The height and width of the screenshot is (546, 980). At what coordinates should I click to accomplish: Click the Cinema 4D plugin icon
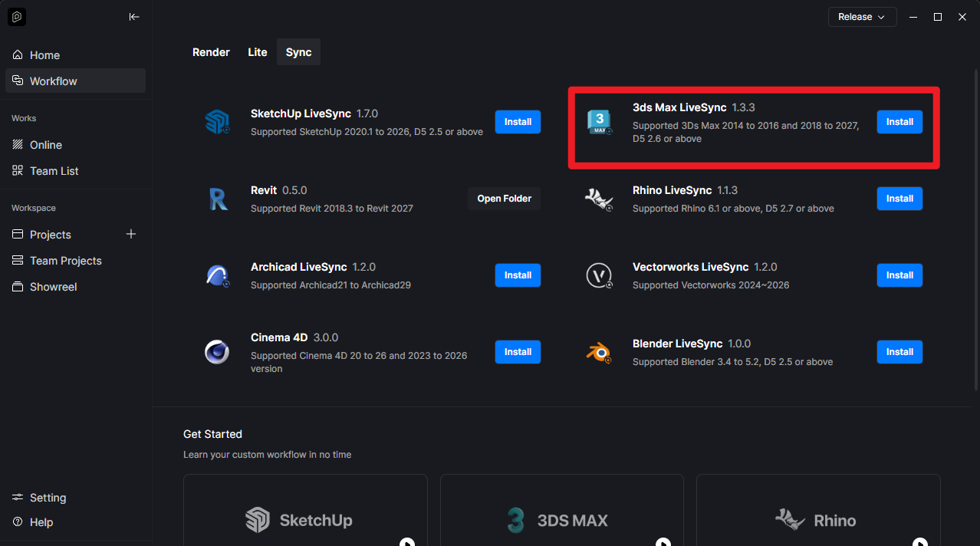click(217, 352)
